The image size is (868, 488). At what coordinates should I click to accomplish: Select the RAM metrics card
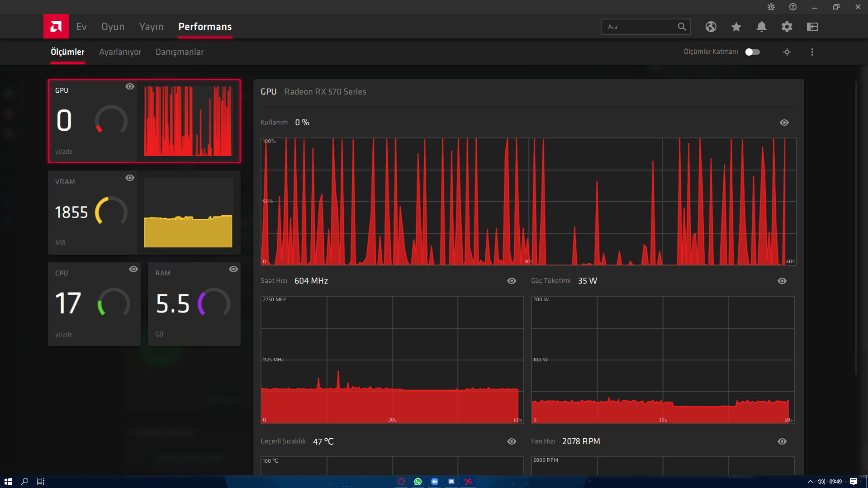point(194,304)
